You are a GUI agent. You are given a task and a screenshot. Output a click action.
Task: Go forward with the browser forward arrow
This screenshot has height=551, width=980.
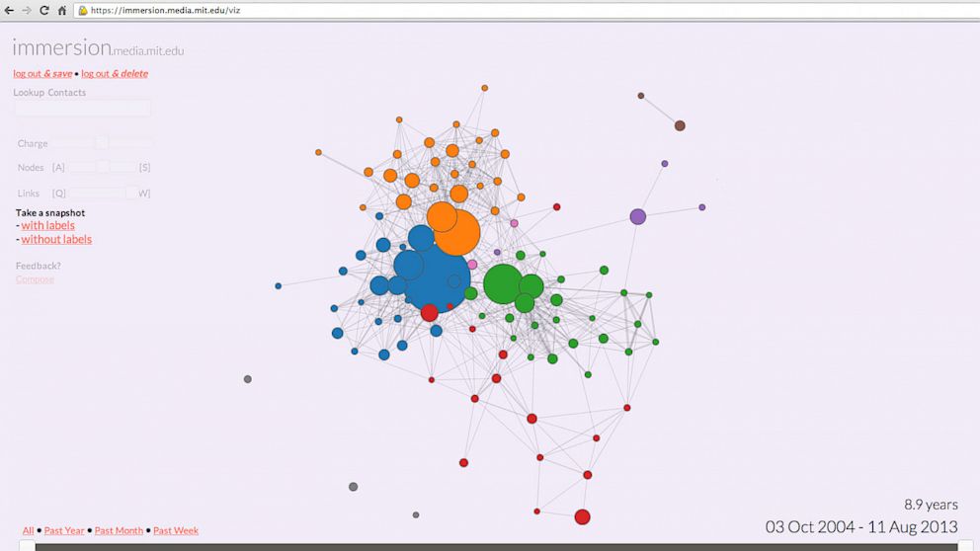tap(27, 11)
